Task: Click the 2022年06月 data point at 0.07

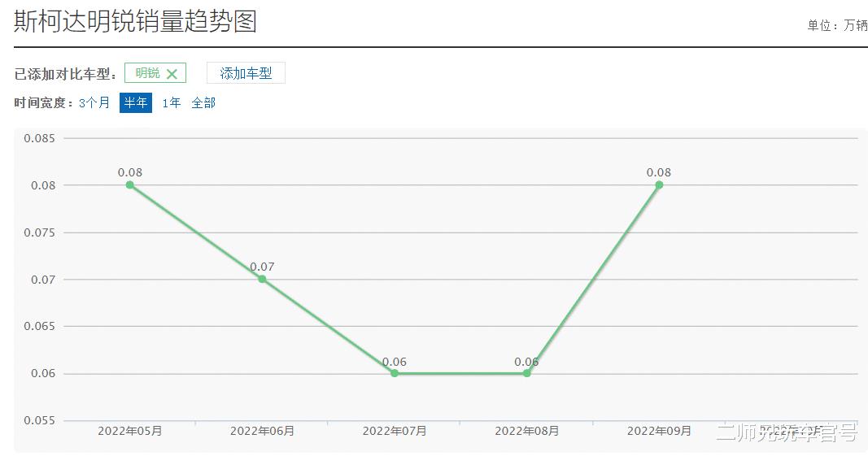Action: [263, 279]
